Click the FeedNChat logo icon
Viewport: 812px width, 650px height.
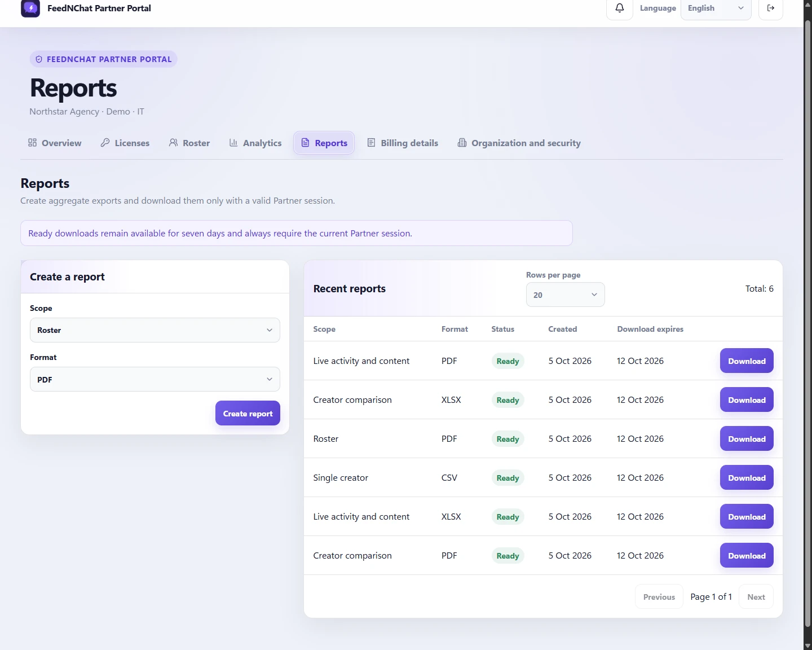(30, 8)
